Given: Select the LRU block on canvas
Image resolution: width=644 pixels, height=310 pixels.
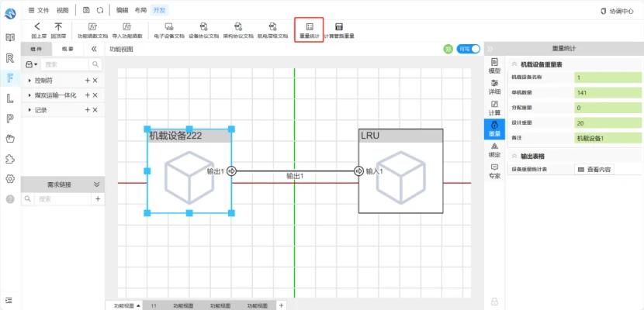Looking at the screenshot, I should click(400, 171).
